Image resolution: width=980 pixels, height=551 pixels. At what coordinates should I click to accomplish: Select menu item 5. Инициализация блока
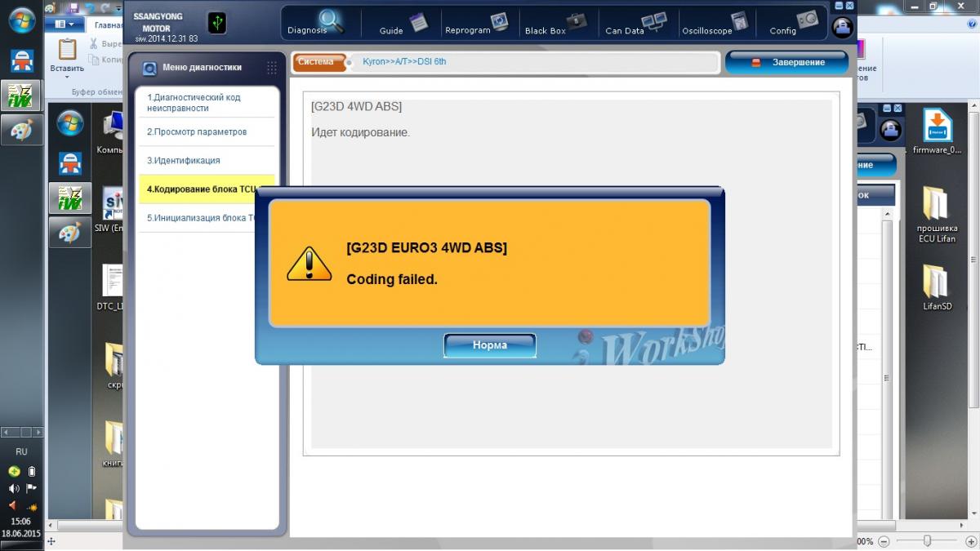[207, 218]
